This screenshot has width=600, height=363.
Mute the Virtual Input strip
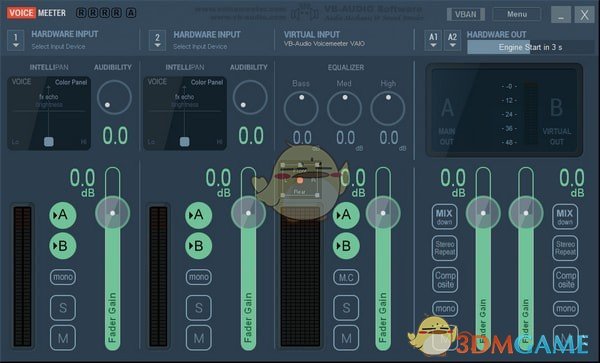(346, 338)
